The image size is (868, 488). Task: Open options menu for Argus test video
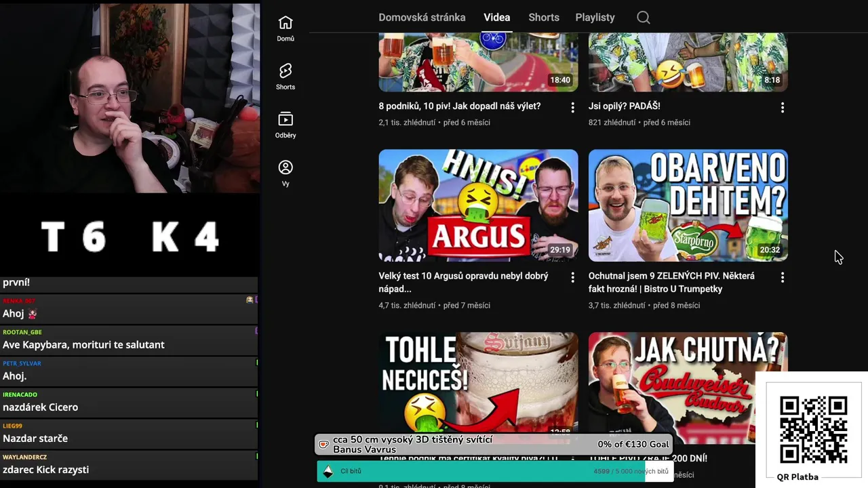pyautogui.click(x=572, y=277)
